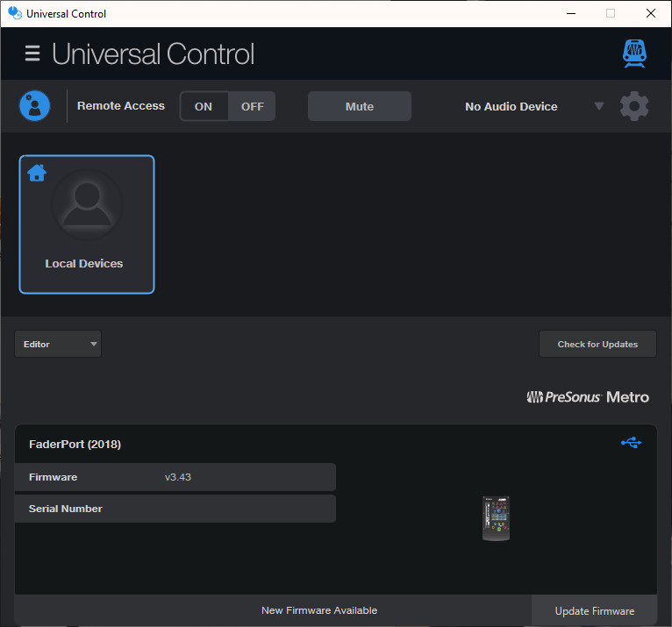Click the New Firmware Available message

tap(319, 610)
